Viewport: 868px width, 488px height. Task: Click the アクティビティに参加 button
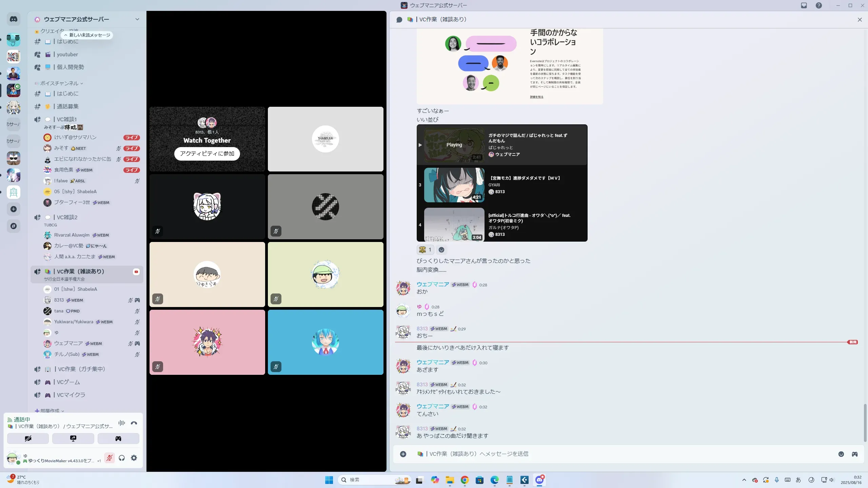207,154
